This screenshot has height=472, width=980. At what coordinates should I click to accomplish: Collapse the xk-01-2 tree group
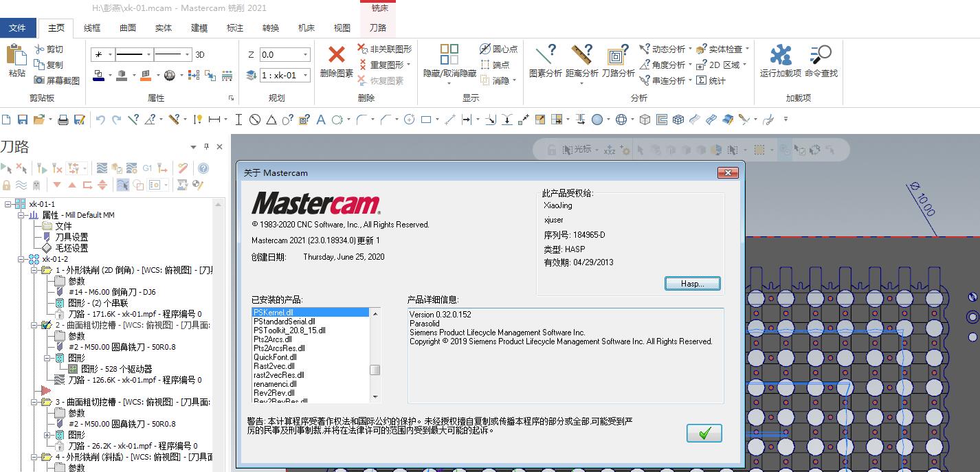(x=21, y=259)
